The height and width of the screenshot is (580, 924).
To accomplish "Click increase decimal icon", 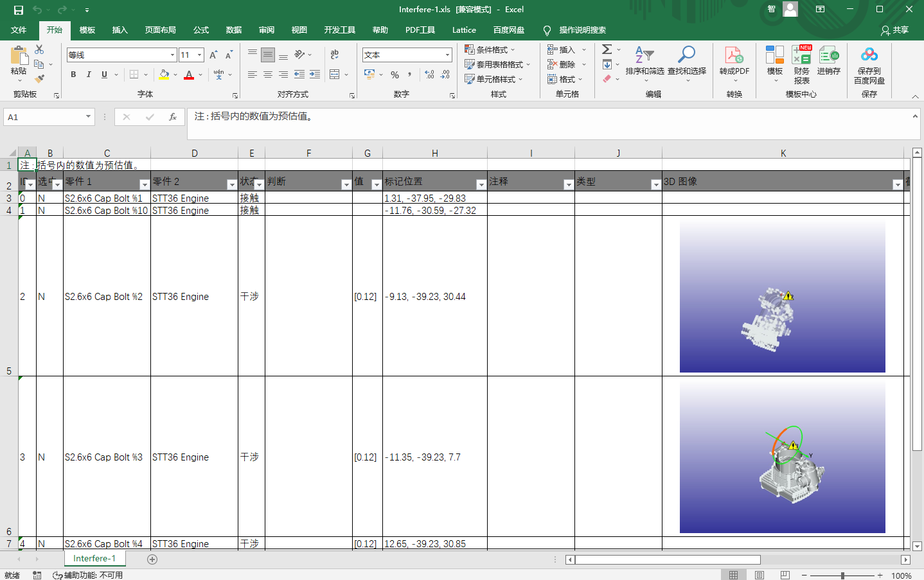I will coord(429,75).
